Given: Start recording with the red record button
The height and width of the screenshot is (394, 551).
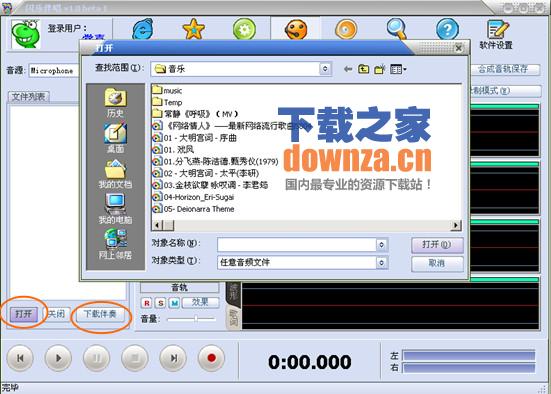Looking at the screenshot, I should click(x=211, y=358).
